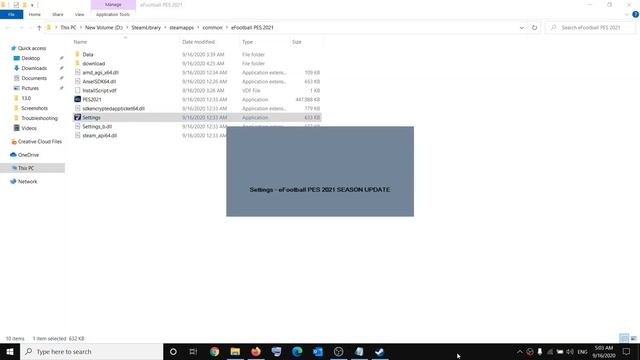Switch to the large icons view layout
This screenshot has height=360, width=640.
633,338
